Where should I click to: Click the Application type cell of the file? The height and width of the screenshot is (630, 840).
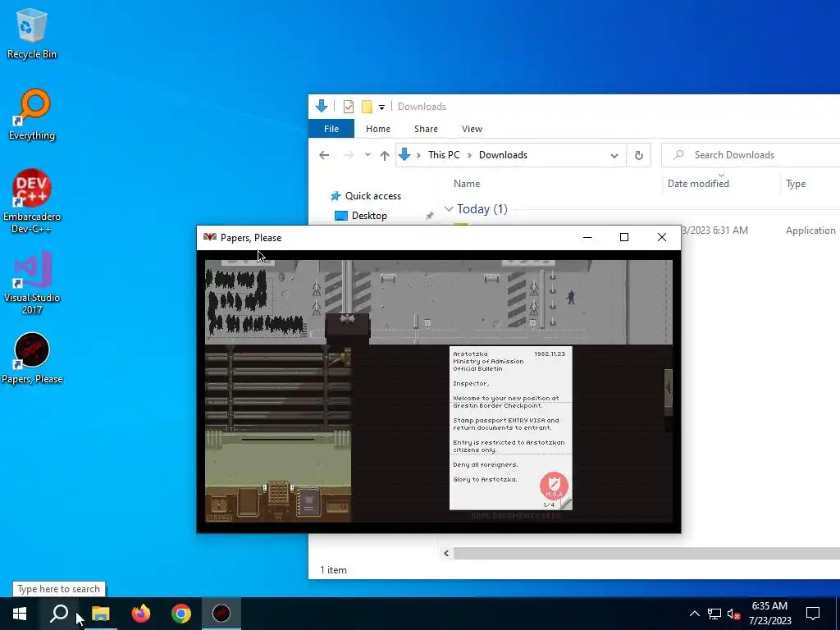pos(810,231)
